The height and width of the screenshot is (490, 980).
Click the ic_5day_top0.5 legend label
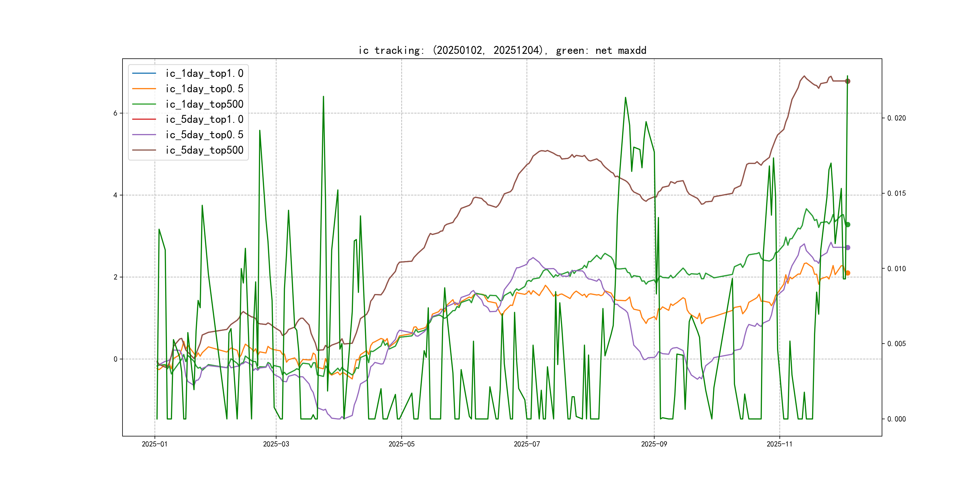pos(204,135)
